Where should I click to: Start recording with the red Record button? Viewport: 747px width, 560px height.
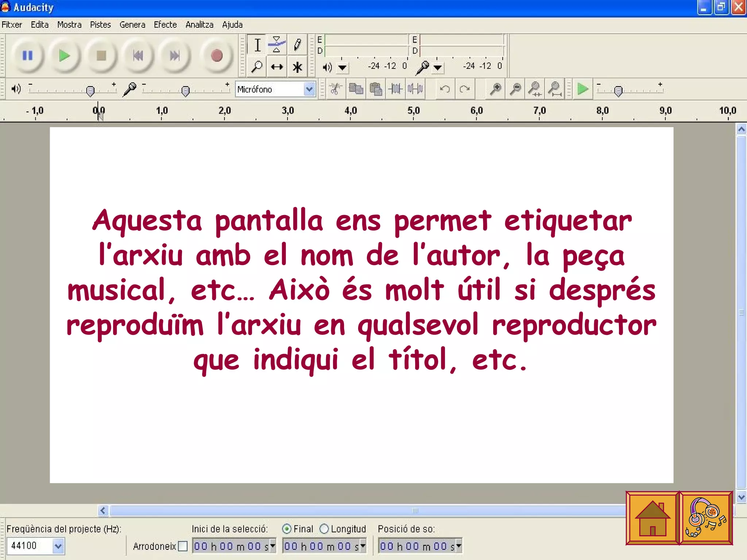217,56
